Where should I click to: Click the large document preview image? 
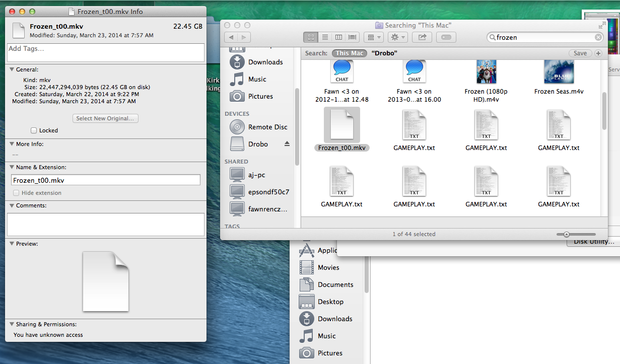click(106, 281)
